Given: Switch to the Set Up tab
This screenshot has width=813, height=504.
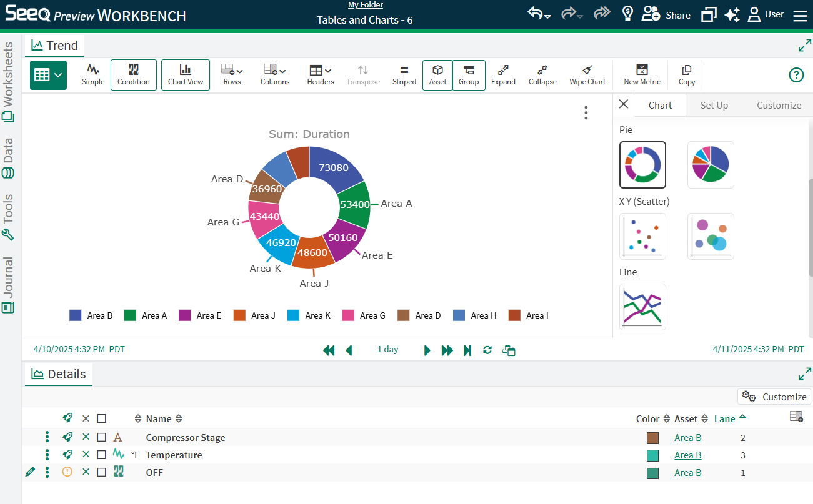Looking at the screenshot, I should click(x=714, y=106).
